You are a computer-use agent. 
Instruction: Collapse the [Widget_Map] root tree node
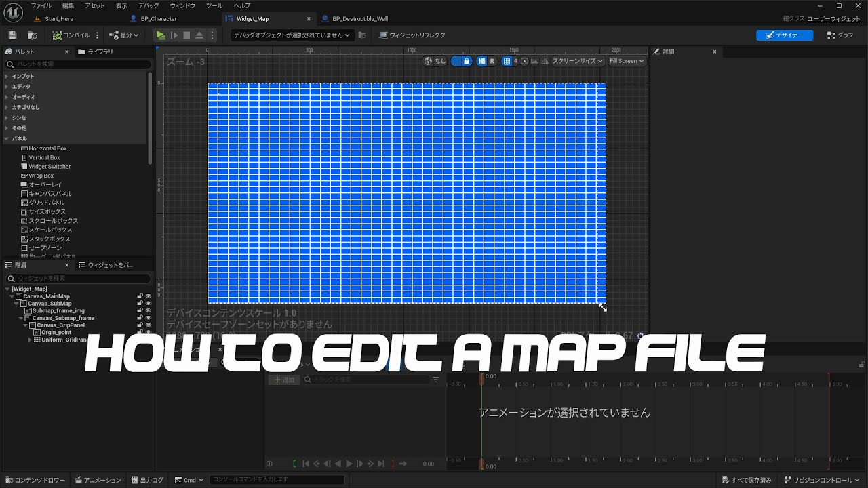click(7, 289)
